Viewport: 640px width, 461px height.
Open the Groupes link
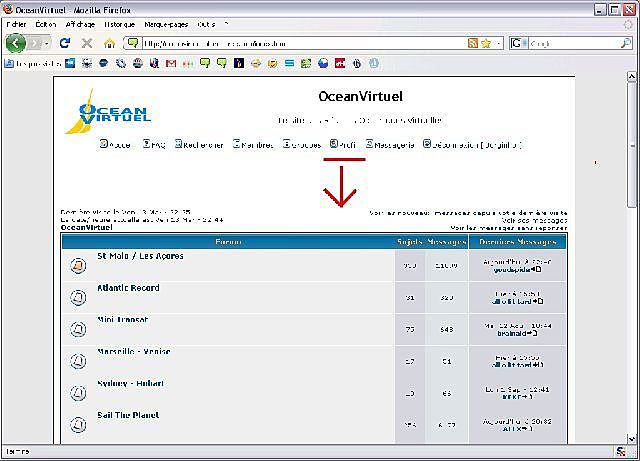pyautogui.click(x=302, y=144)
